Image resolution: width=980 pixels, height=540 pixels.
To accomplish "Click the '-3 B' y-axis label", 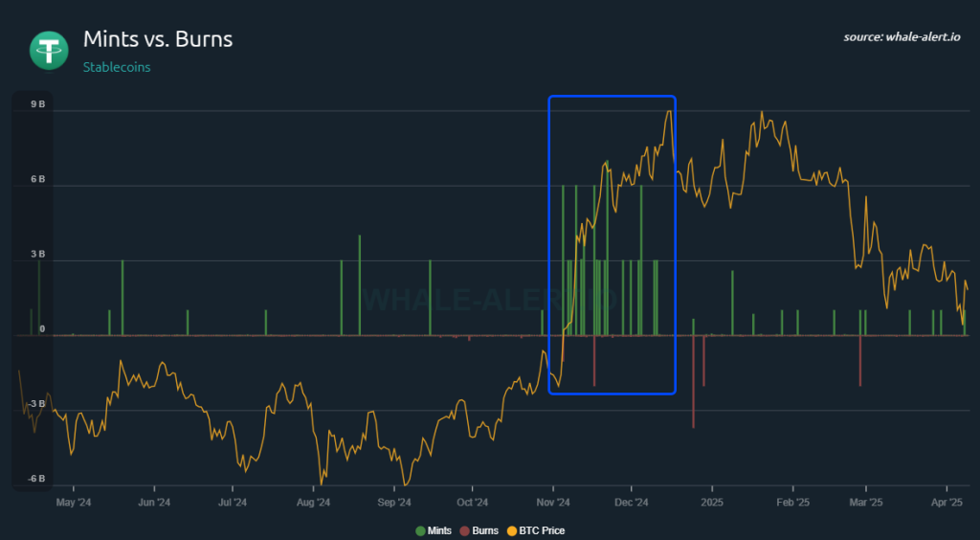I will coord(35,404).
